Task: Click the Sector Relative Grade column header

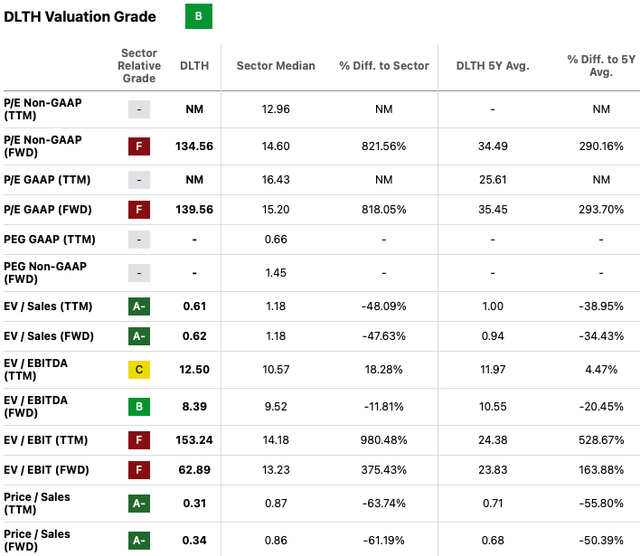Action: [139, 66]
